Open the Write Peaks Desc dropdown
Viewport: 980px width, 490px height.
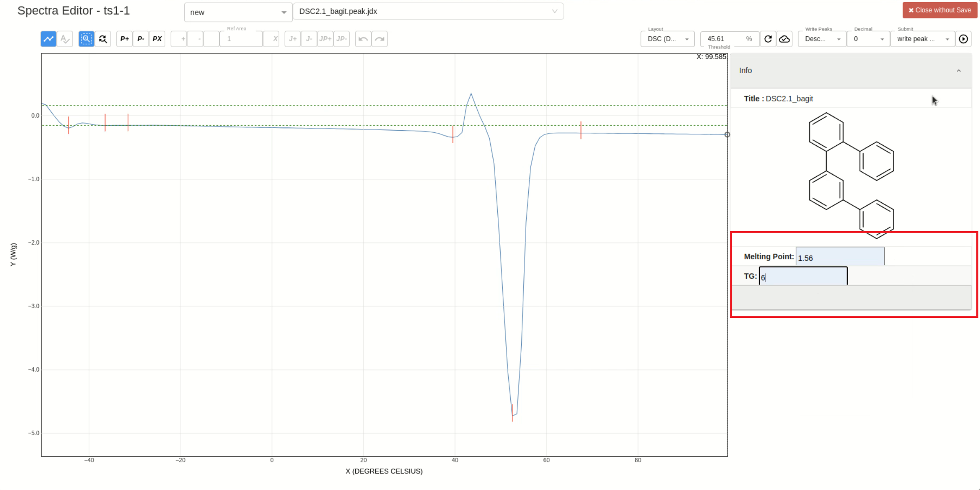pos(821,39)
